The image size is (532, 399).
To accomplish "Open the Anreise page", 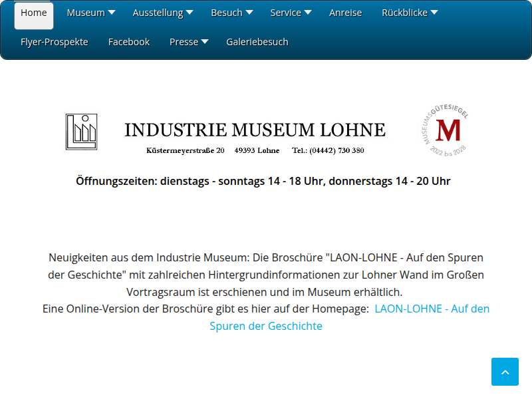I will 345,12.
